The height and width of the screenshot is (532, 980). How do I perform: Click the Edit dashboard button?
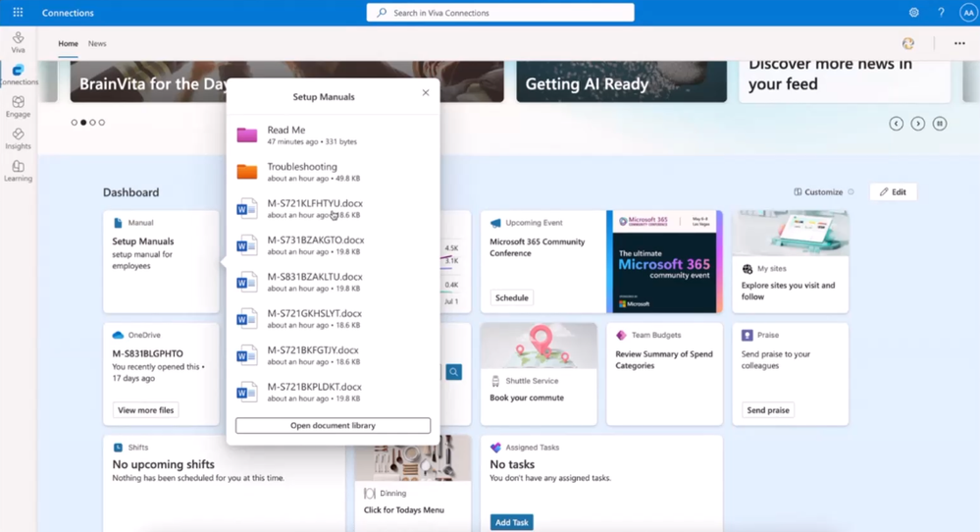(893, 192)
